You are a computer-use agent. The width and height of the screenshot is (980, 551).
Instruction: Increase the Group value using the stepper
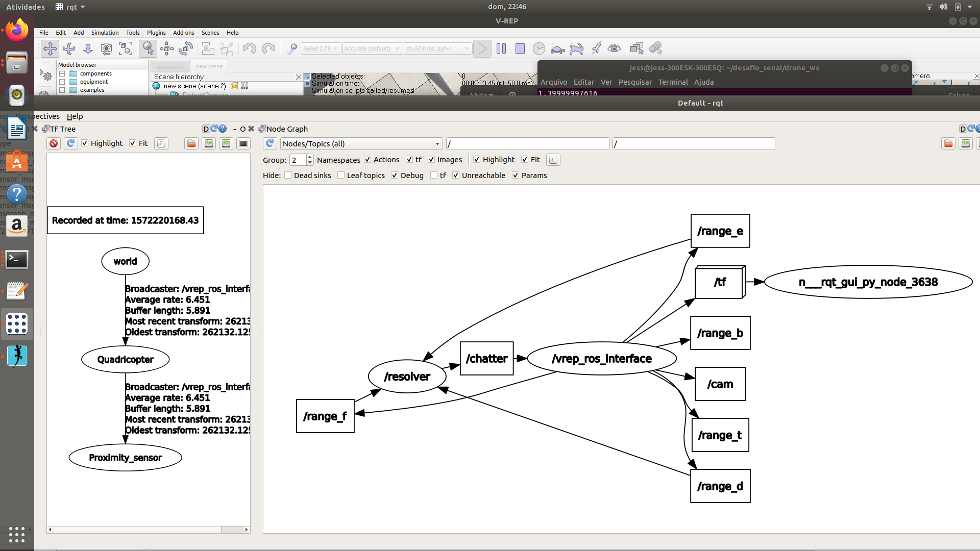click(x=309, y=157)
